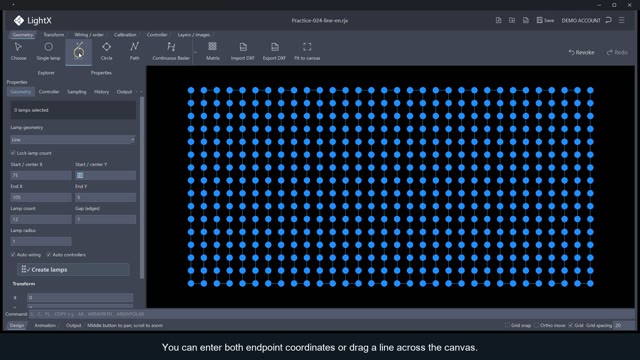Select the Path tool
Image resolution: width=640 pixels, height=360 pixels.
pos(134,52)
